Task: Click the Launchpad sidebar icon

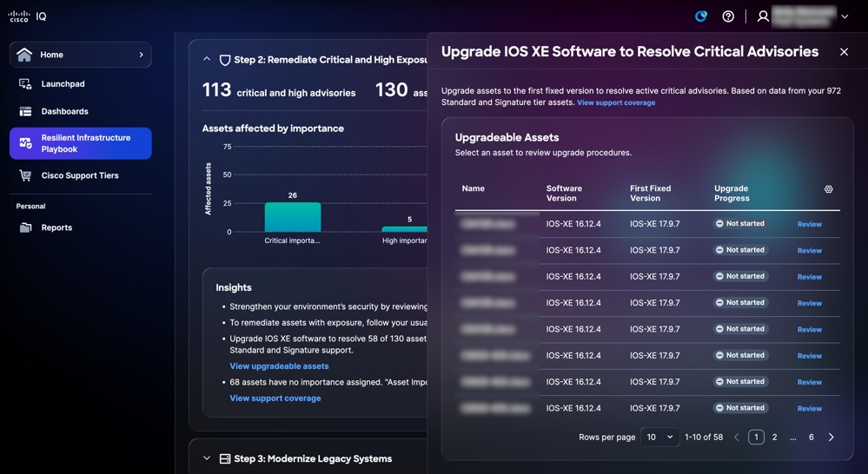Action: coord(25,84)
